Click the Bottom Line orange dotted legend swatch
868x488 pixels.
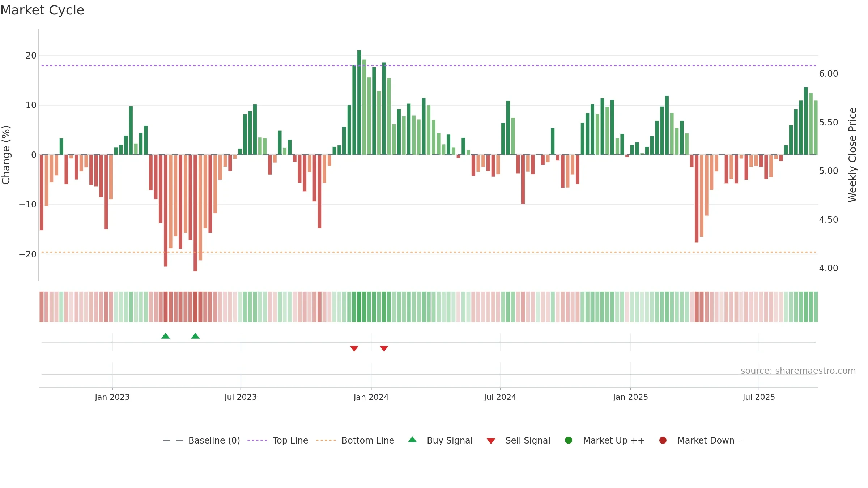(326, 440)
